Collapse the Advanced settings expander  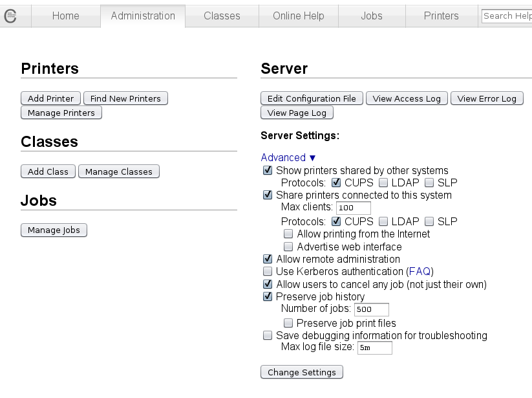point(288,157)
